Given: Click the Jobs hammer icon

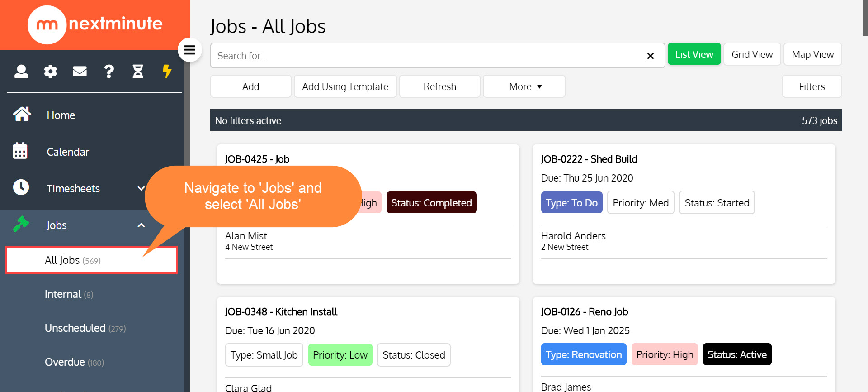Looking at the screenshot, I should [x=21, y=224].
